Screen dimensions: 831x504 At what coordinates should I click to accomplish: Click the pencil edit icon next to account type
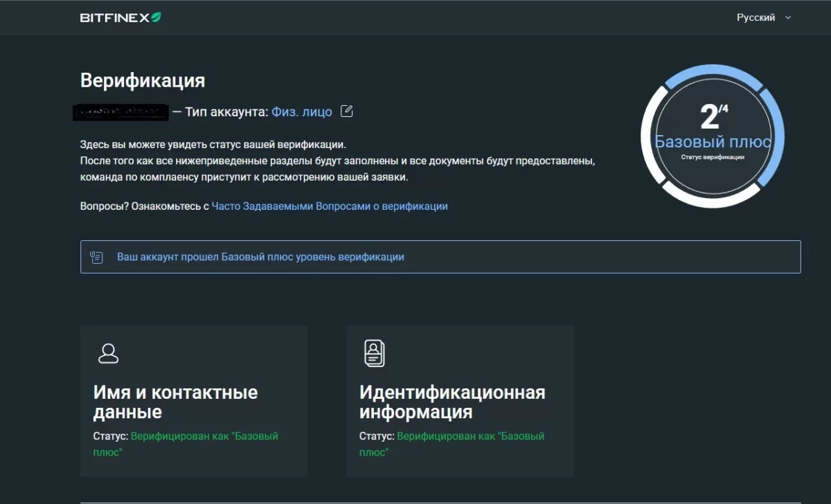click(x=346, y=111)
